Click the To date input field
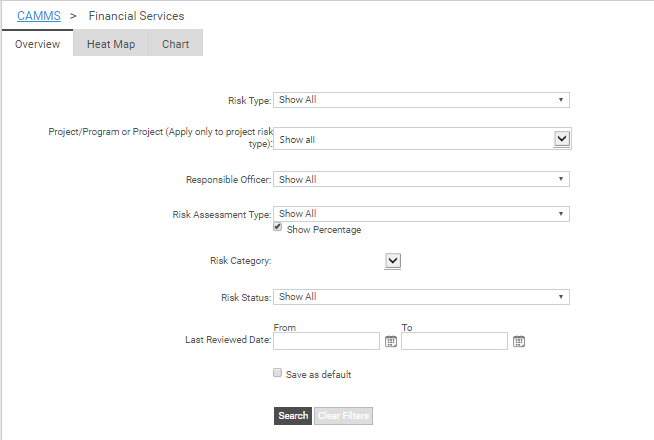 pos(454,341)
